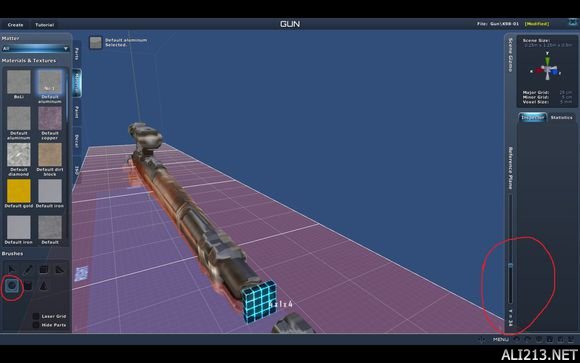Open the Tutorial menu
Image resolution: width=580 pixels, height=363 pixels.
(45, 25)
